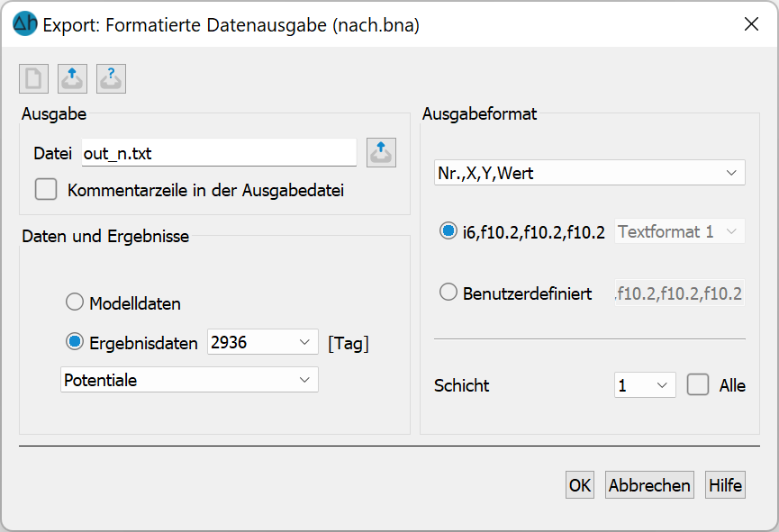Open the Textformat 1 dropdown
779x532 pixels.
coord(680,231)
